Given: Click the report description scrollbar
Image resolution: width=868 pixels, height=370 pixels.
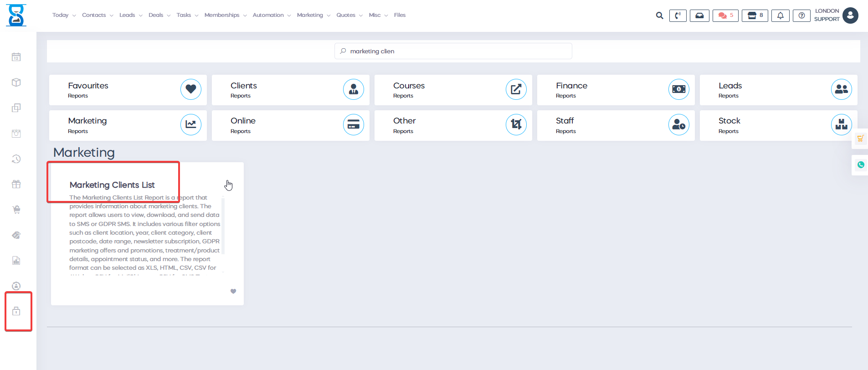Looking at the screenshot, I should click(223, 226).
